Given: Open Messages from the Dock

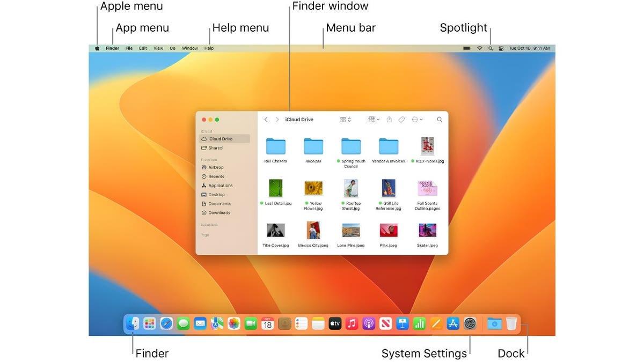Looking at the screenshot, I should [x=184, y=323].
